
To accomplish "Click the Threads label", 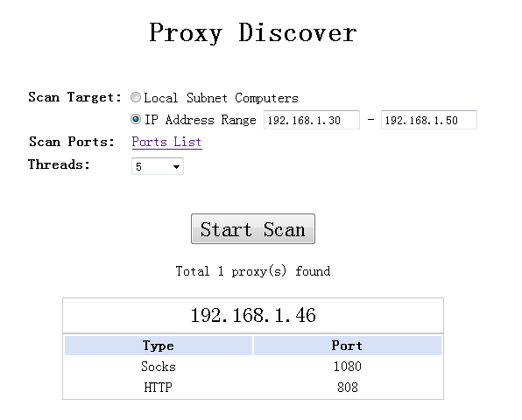I will click(59, 164).
